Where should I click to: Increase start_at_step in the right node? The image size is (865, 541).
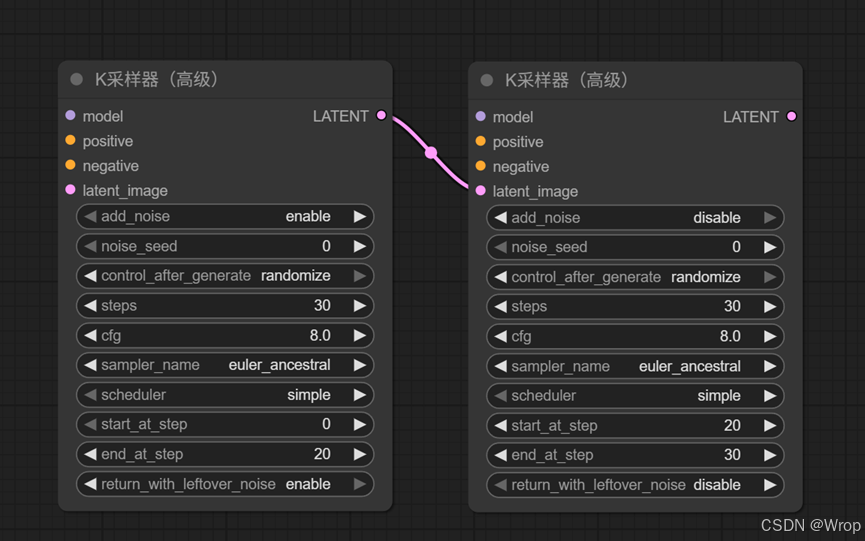point(770,425)
